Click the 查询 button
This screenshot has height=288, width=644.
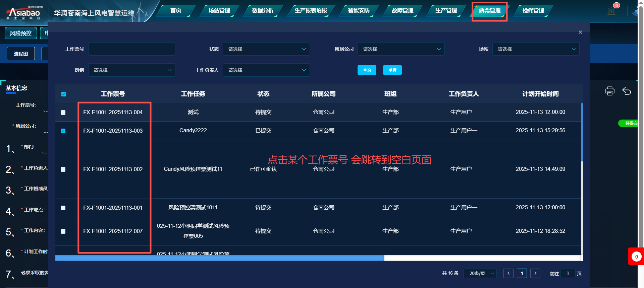pyautogui.click(x=367, y=70)
